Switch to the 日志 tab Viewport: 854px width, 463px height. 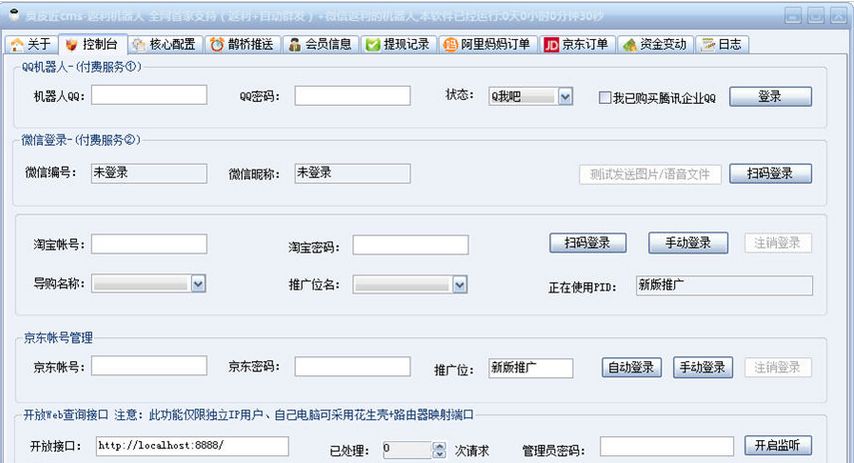point(722,44)
